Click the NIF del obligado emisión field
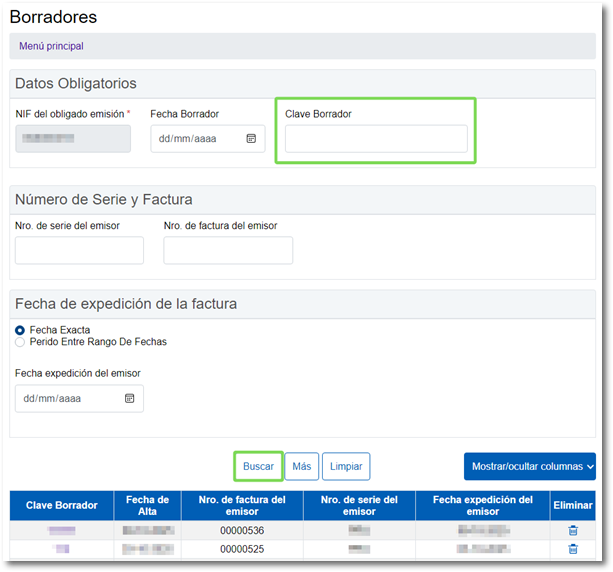 tap(73, 139)
